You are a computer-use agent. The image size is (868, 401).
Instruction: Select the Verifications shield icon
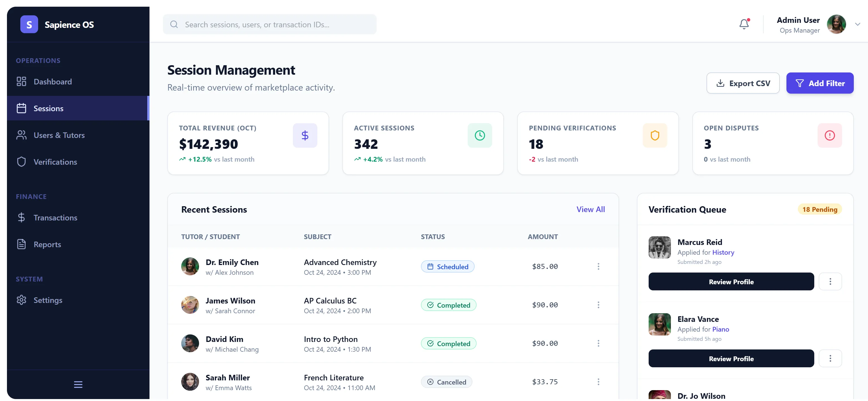point(21,162)
